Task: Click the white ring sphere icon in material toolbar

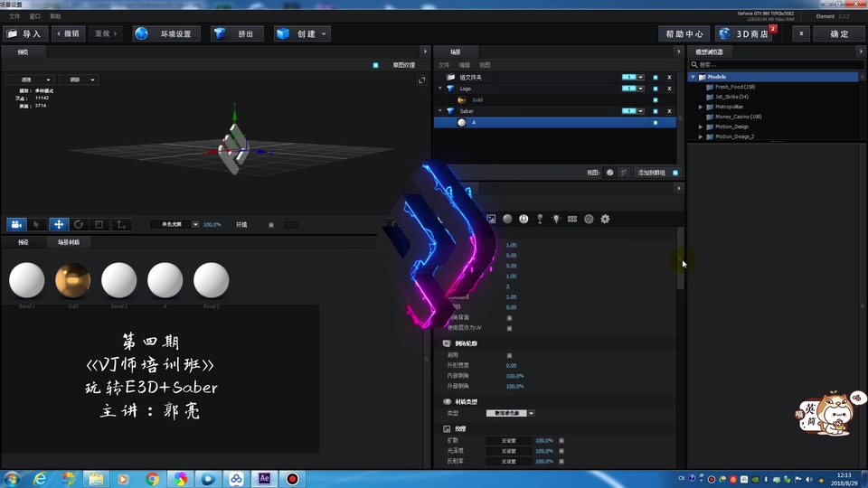Action: 524,219
